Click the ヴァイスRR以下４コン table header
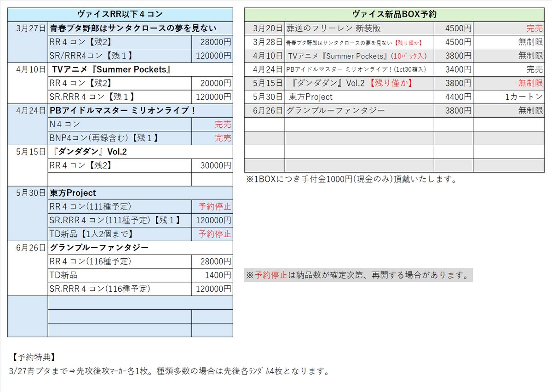 tap(120, 14)
